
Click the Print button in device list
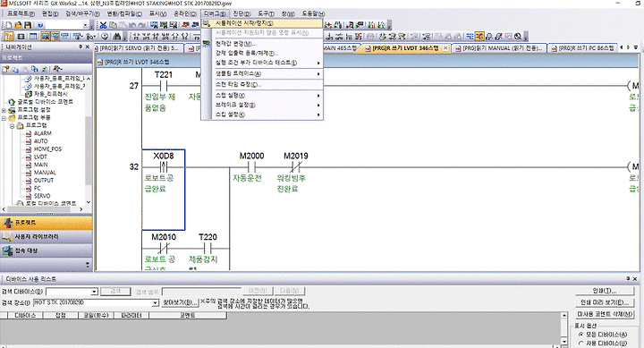point(604,291)
